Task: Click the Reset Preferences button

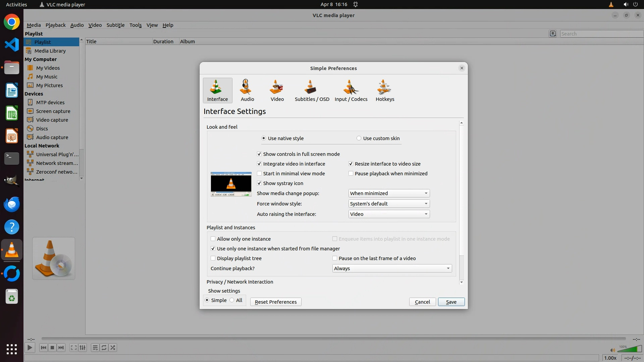Action: pyautogui.click(x=275, y=302)
